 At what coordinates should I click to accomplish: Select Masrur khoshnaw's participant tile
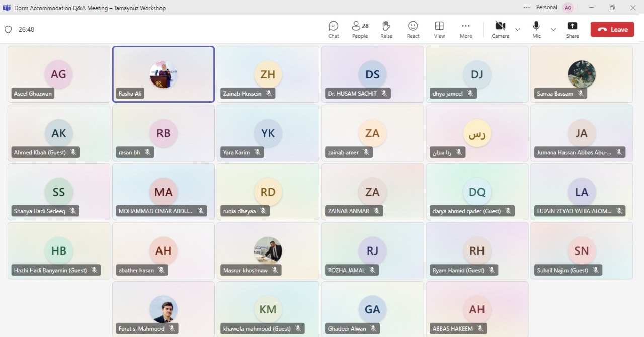point(268,250)
